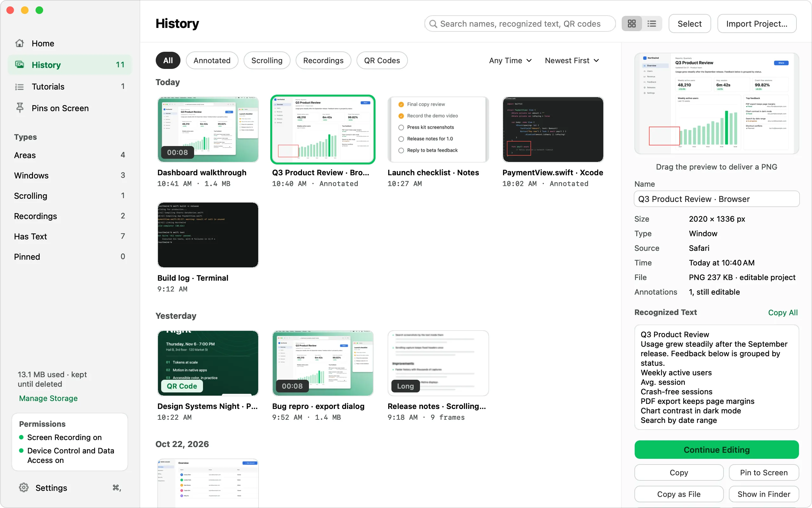812x508 pixels.
Task: Open Settings via the gear icon
Action: click(23, 487)
